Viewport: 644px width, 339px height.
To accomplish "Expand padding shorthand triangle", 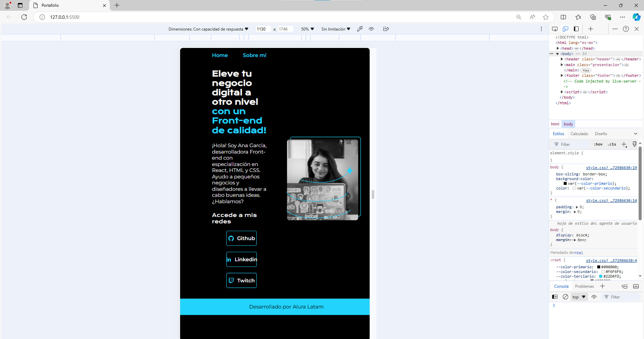I will click(577, 207).
